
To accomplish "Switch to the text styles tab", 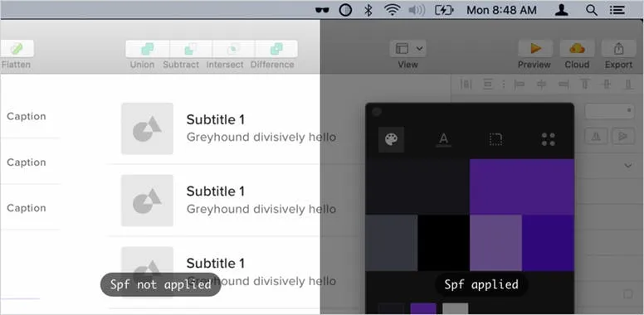I will click(x=443, y=139).
